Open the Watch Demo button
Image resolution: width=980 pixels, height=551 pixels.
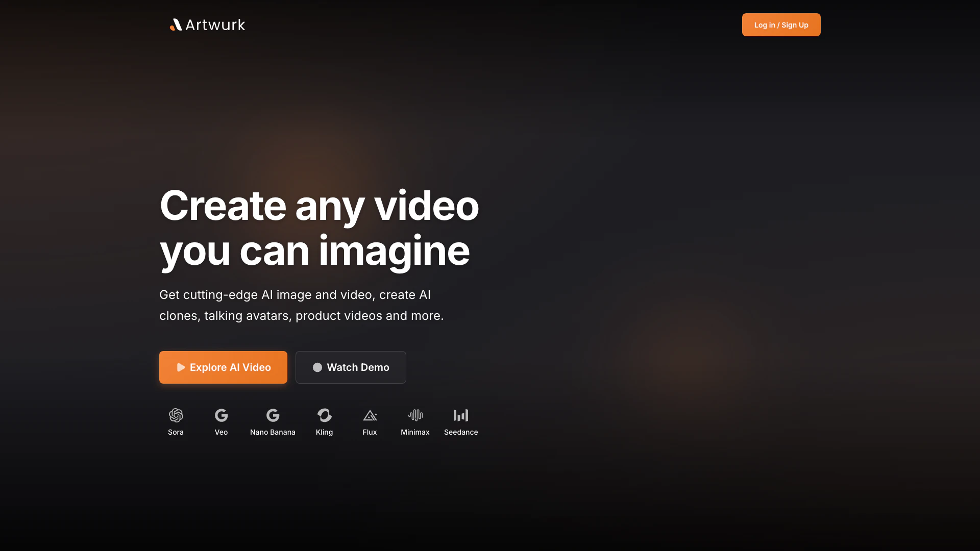tap(351, 367)
